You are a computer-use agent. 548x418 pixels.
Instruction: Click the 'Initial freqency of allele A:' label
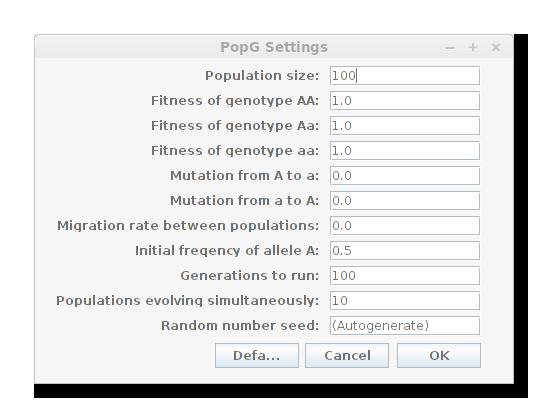click(227, 251)
